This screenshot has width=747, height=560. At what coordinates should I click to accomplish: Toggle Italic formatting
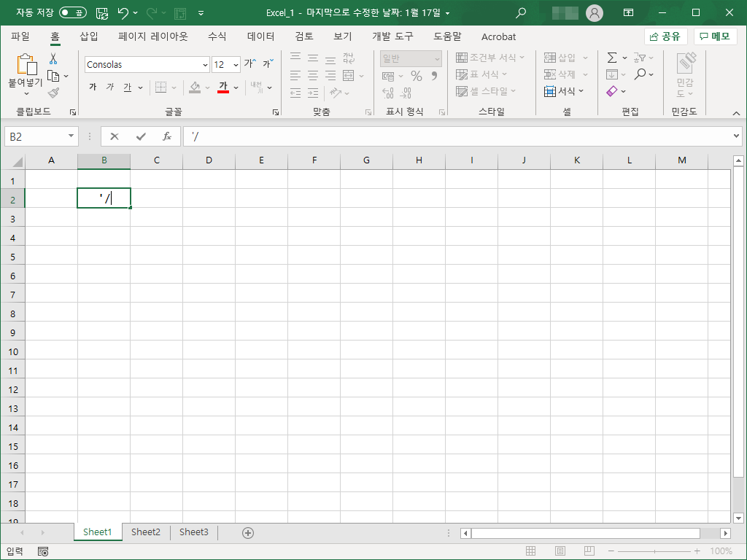(110, 87)
